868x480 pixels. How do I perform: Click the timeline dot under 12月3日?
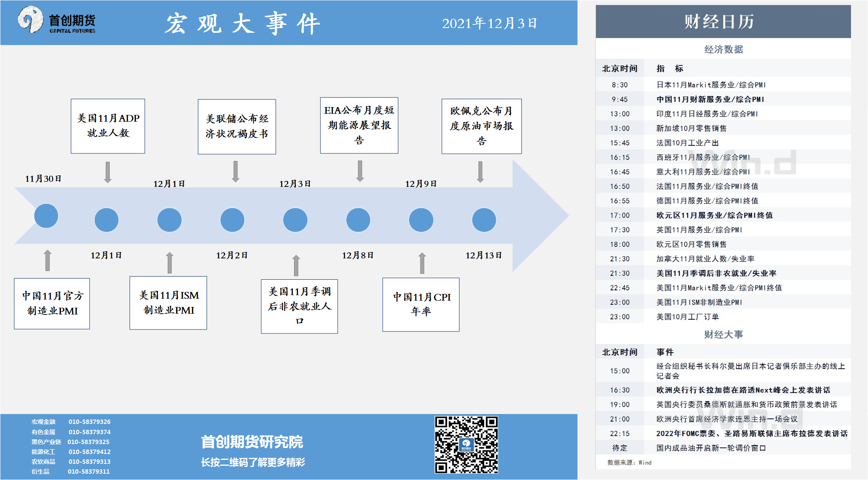295,220
